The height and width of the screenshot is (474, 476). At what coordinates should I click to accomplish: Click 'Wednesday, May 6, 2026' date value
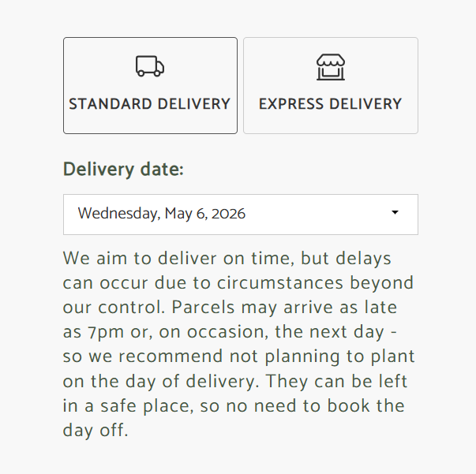[161, 214]
